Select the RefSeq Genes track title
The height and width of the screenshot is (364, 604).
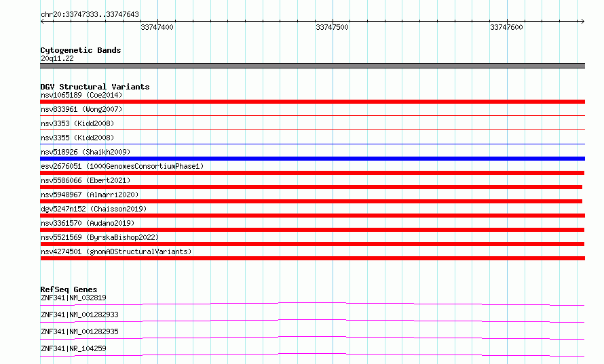pos(69,289)
